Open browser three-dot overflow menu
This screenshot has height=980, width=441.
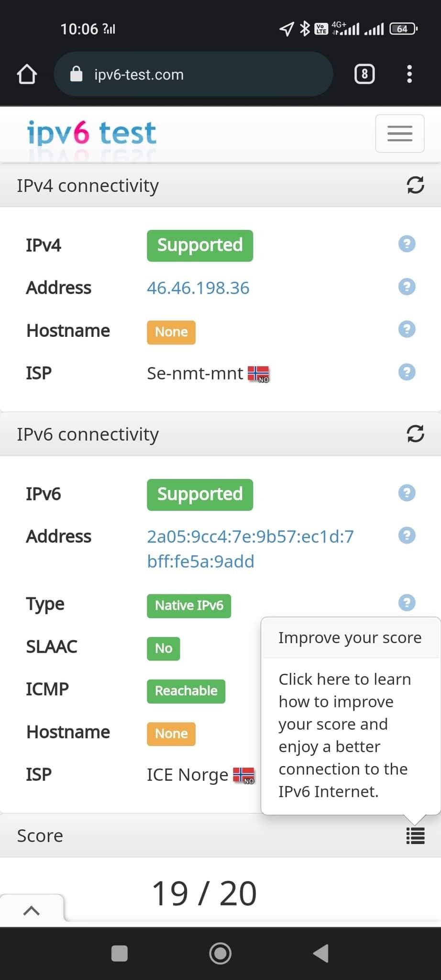coord(409,74)
